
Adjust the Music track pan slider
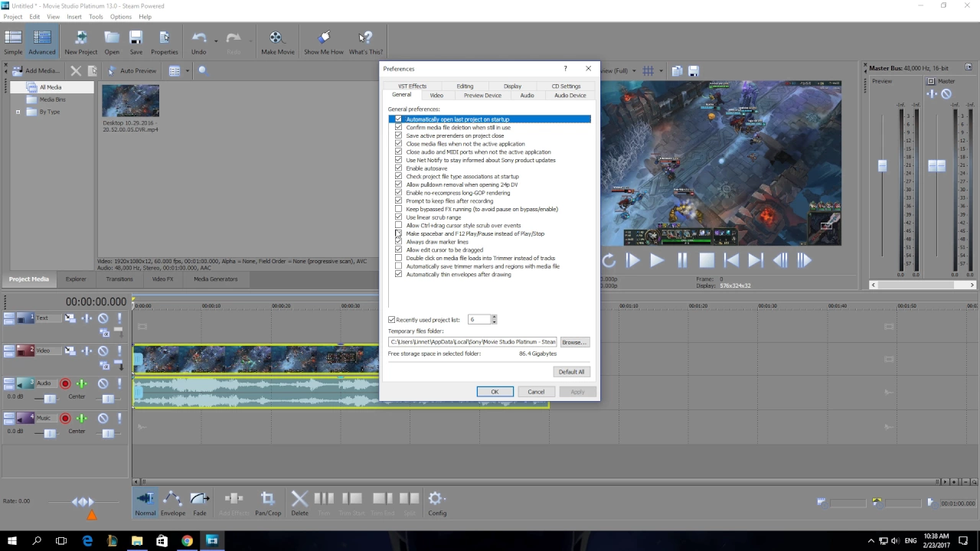click(107, 433)
